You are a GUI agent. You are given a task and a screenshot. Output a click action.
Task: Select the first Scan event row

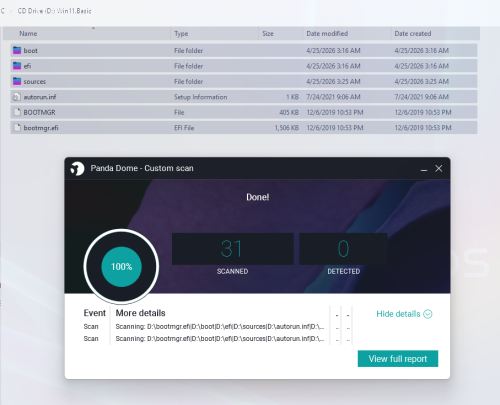(217, 326)
